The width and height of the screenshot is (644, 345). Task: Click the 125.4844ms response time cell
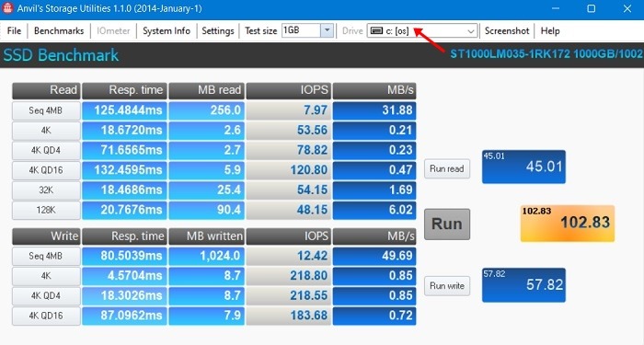click(x=124, y=110)
